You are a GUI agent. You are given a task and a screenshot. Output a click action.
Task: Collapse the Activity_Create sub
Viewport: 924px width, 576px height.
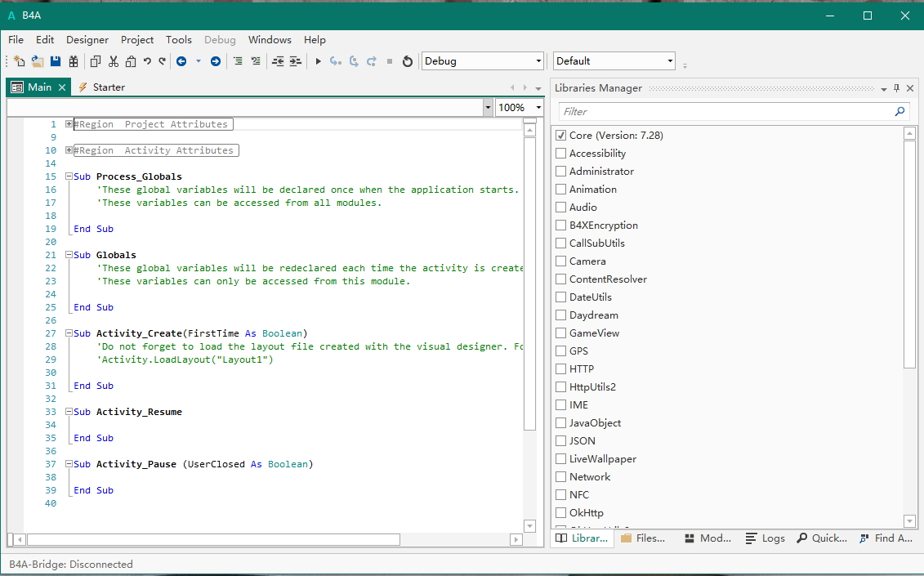pyautogui.click(x=69, y=333)
